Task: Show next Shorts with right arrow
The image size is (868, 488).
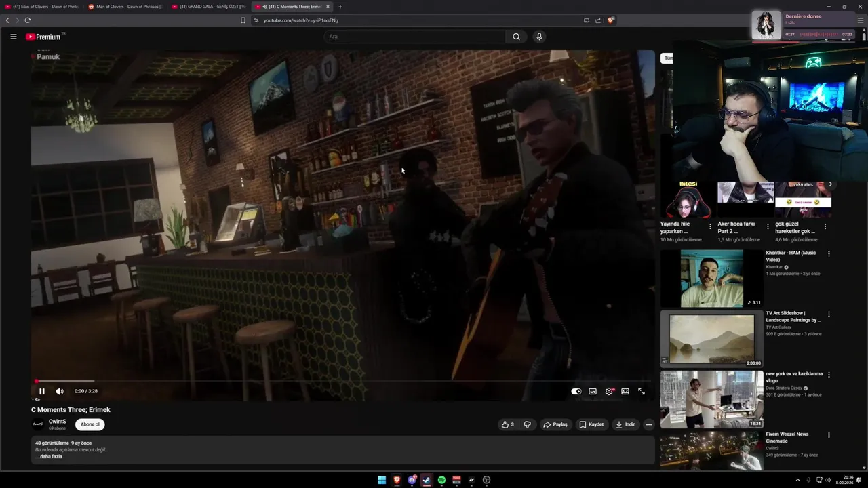Action: tap(830, 184)
